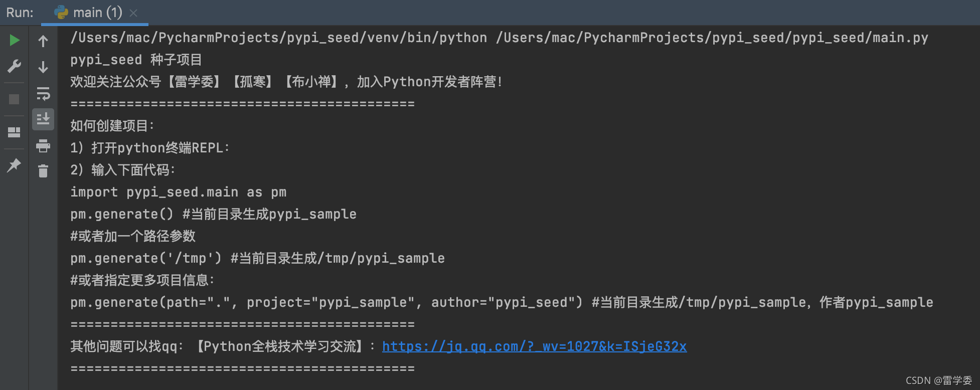Clear all console output with trash icon
This screenshot has height=390, width=980.
coord(43,171)
